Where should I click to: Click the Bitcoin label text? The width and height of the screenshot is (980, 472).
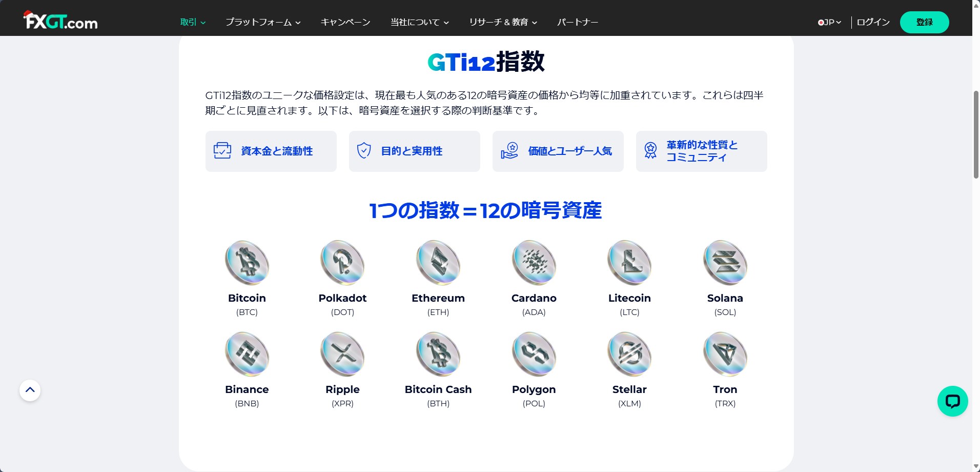[x=247, y=298]
